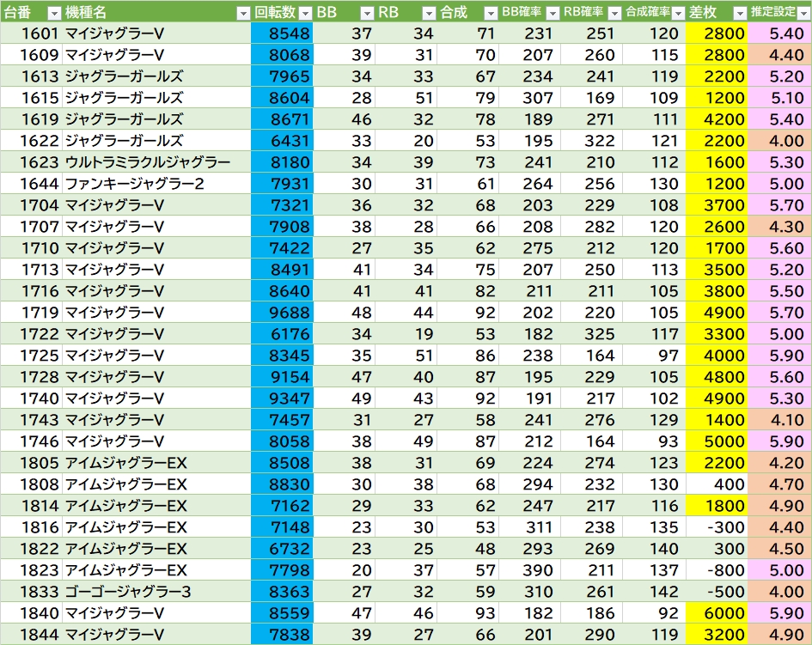The width and height of the screenshot is (812, 645).
Task: Select the rotation count 8671 cell
Action: click(282, 119)
